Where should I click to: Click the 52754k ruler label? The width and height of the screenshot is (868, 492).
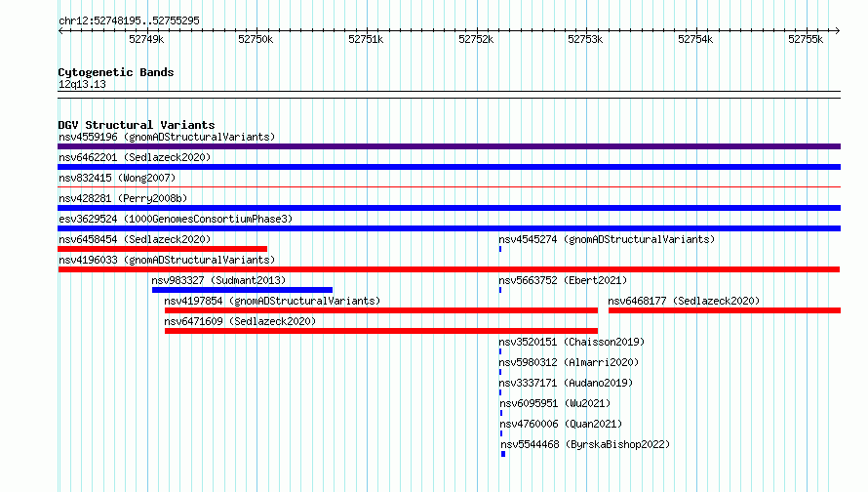(x=695, y=39)
